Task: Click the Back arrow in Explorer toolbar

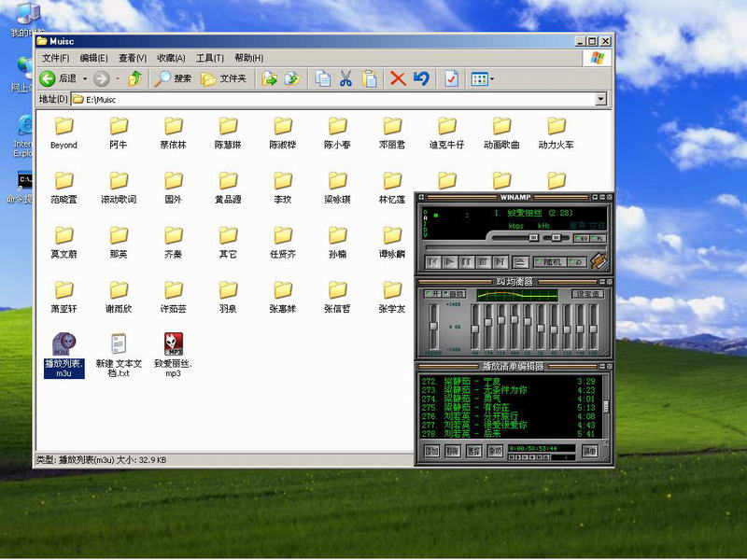Action: click(48, 78)
